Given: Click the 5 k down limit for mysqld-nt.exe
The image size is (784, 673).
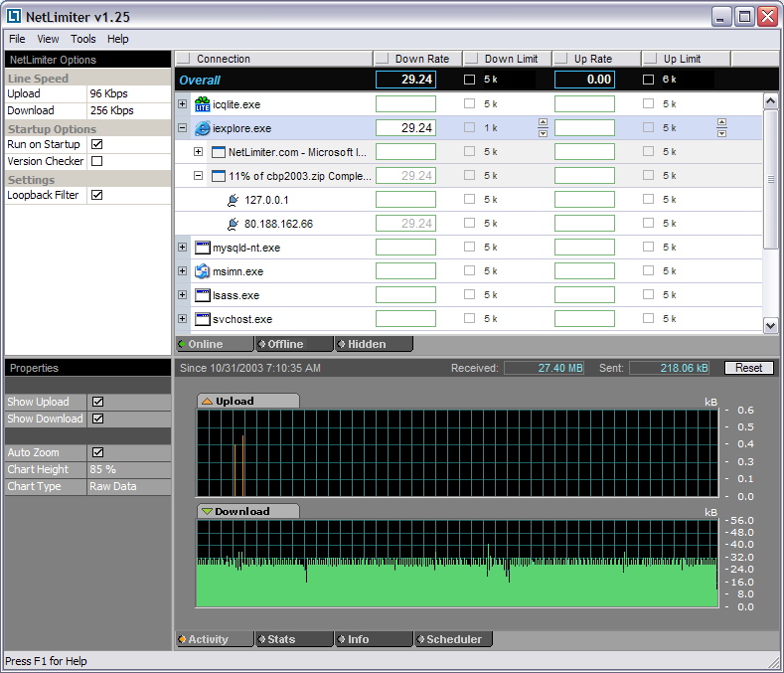Looking at the screenshot, I should 491,248.
